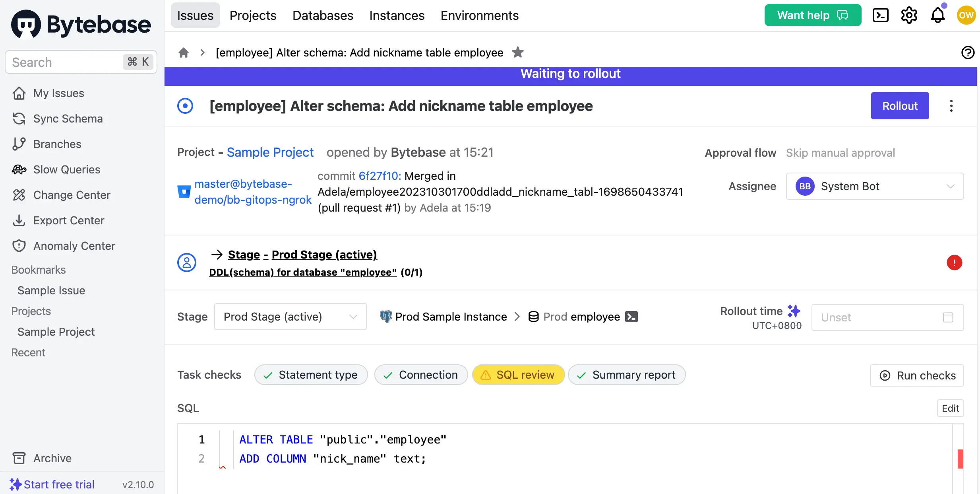Viewport: 980px width, 494px height.
Task: Click the Bitbucket repository icon
Action: [184, 192]
